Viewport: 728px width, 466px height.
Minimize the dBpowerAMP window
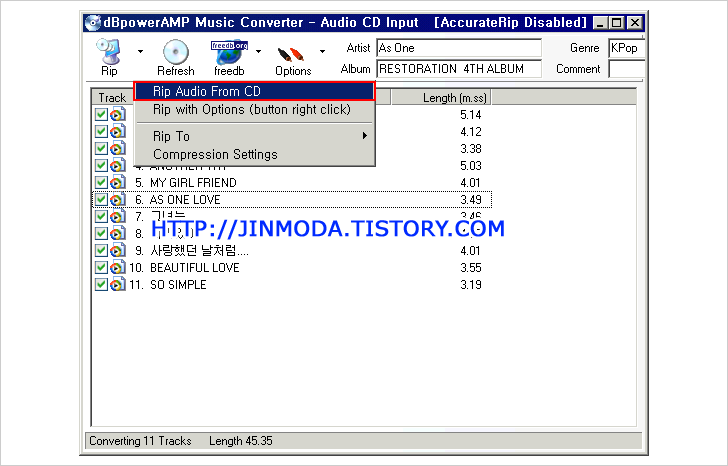click(600, 23)
